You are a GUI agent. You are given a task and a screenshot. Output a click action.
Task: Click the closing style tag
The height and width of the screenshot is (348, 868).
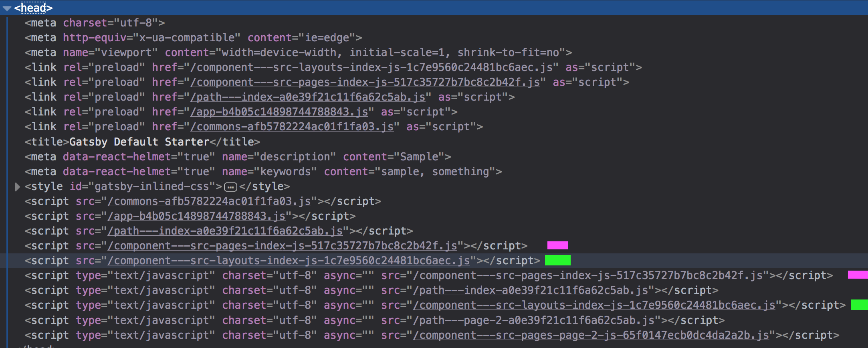[x=264, y=186]
